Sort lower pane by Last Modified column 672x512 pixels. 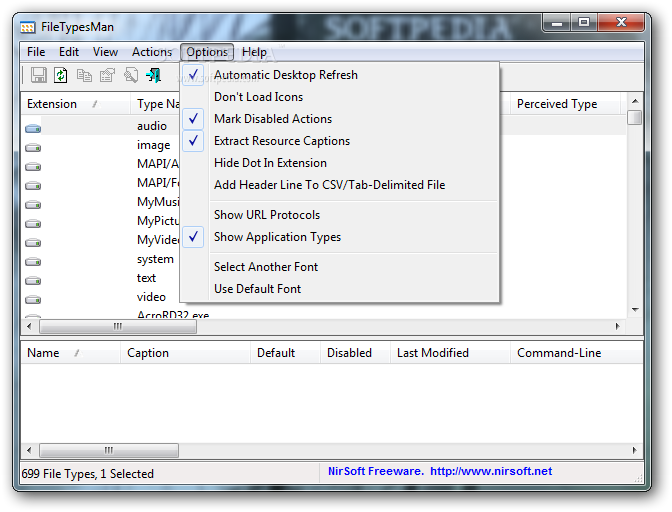450,353
